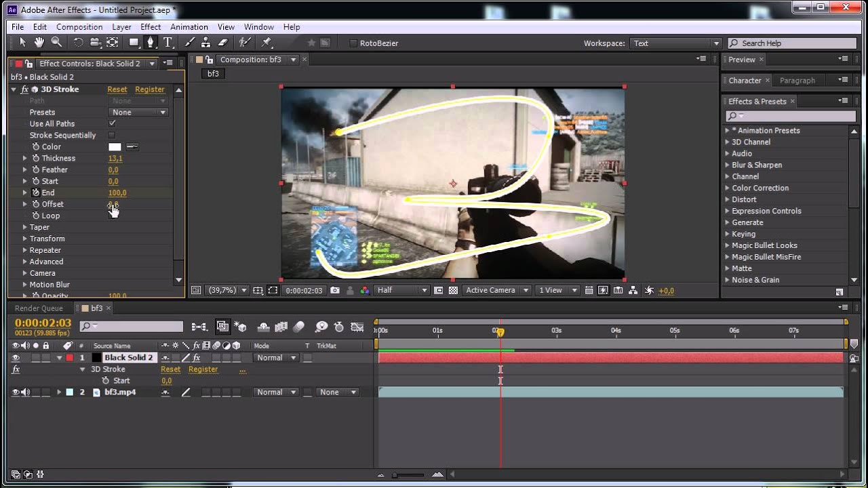Viewport: 868px width, 488px height.
Task: Toggle the transparency grid in viewer
Action: tap(453, 290)
